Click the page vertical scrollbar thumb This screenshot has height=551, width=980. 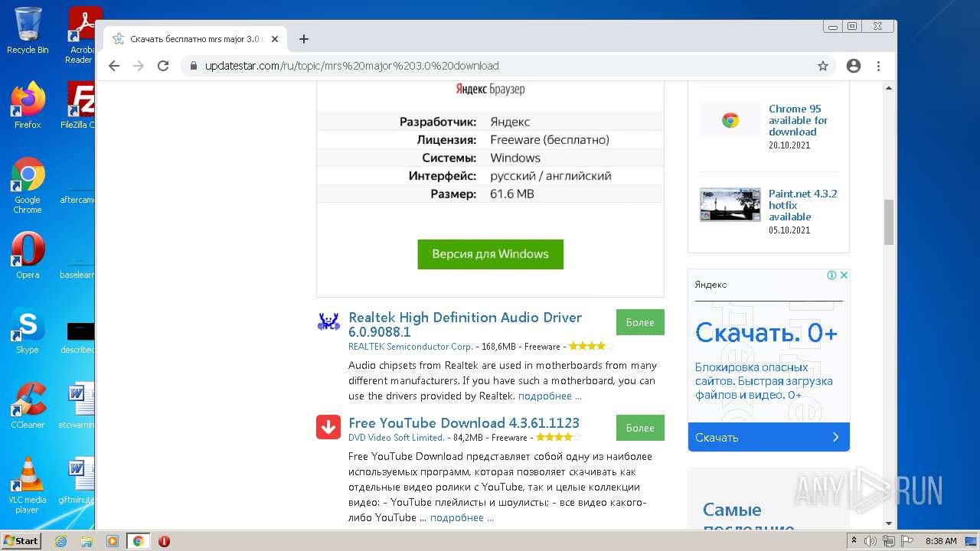889,222
